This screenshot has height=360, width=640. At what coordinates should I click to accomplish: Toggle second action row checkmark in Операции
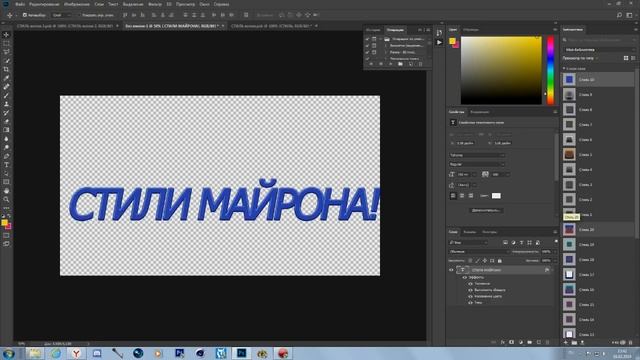367,46
